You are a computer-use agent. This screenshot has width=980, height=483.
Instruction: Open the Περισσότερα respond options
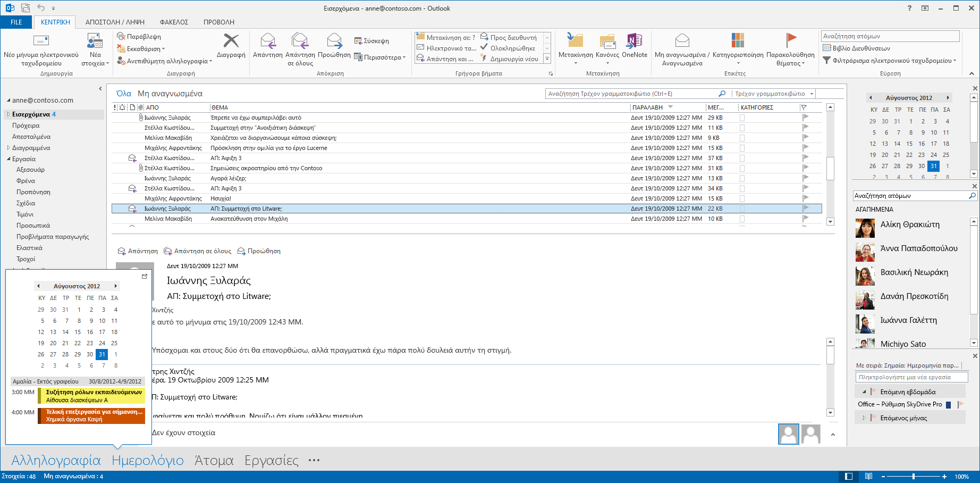point(380,57)
